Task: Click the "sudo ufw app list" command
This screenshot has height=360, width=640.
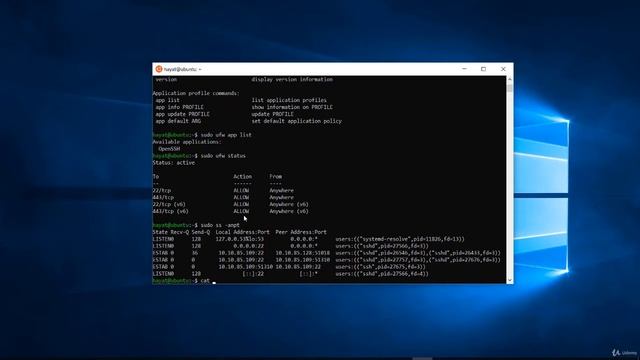Action: (x=226, y=135)
